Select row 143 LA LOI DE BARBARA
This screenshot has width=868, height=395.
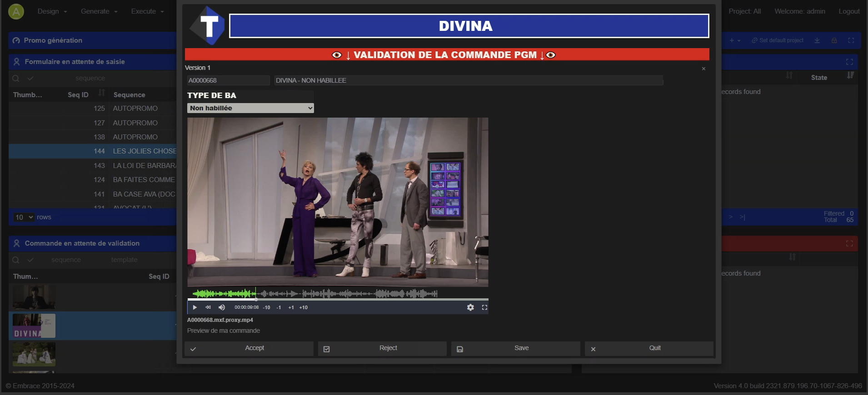(x=92, y=166)
